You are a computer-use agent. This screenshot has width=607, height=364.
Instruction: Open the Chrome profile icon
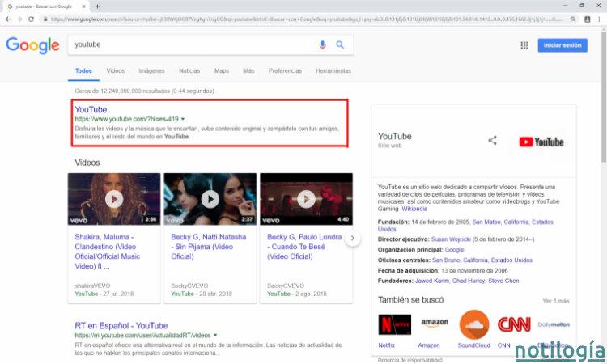pyautogui.click(x=588, y=19)
